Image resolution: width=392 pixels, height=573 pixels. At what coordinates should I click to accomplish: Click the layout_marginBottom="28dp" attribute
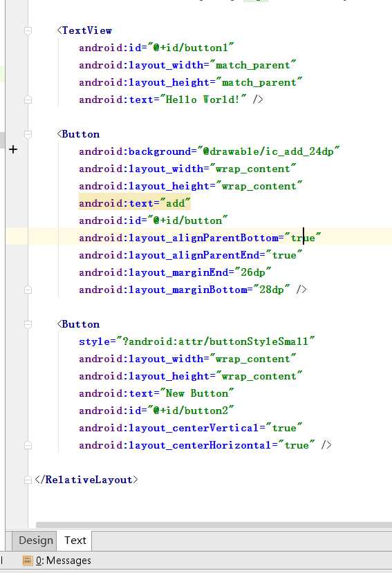coord(185,290)
